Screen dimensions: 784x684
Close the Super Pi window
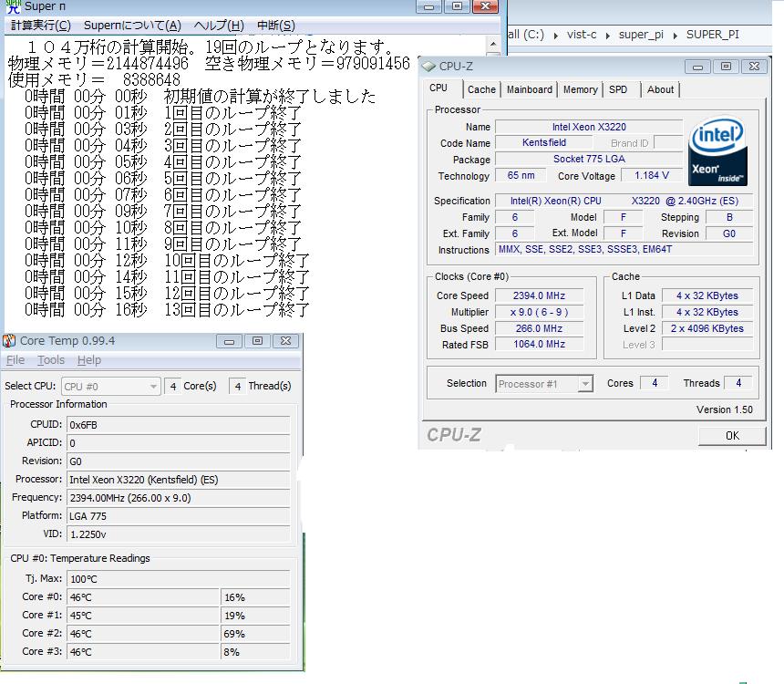click(485, 6)
